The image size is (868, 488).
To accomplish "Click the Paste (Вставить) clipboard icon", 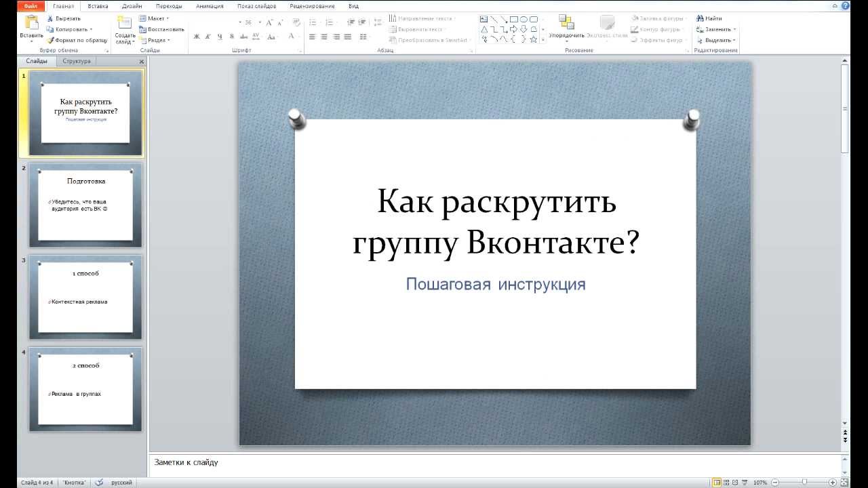I will (x=31, y=22).
